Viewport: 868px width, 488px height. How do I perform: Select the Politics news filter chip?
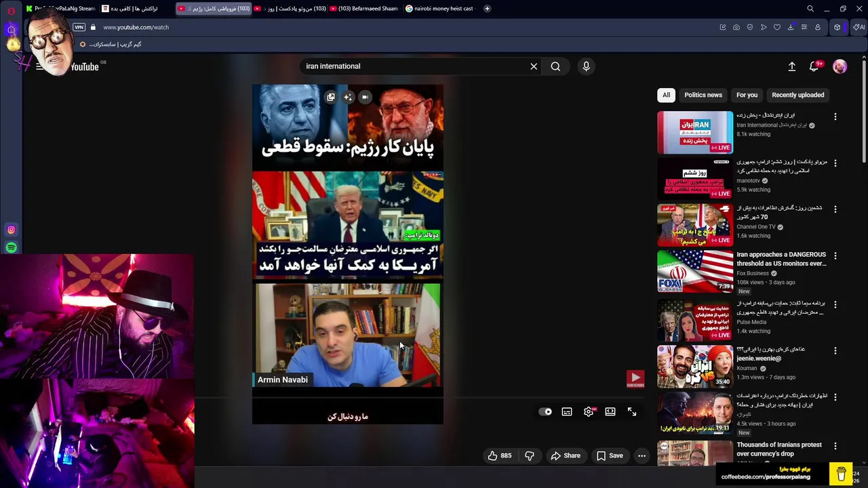coord(703,95)
